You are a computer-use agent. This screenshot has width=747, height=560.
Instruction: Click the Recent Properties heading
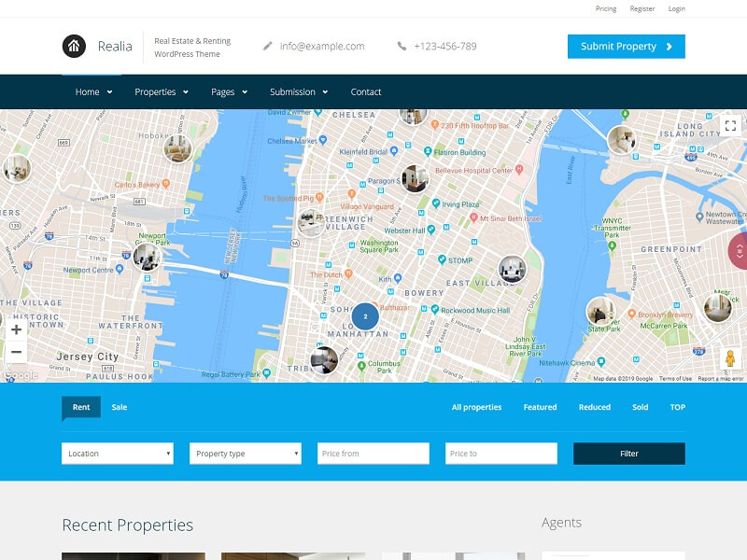(x=127, y=525)
